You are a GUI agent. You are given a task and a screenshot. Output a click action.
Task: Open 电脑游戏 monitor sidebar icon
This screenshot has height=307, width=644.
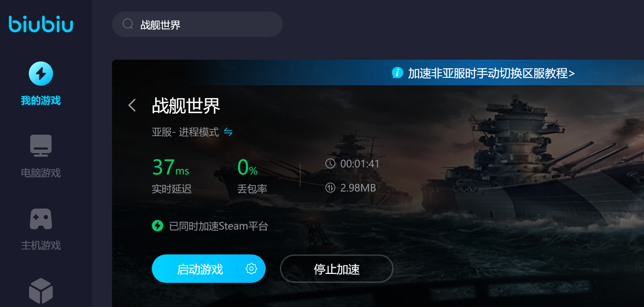41,146
